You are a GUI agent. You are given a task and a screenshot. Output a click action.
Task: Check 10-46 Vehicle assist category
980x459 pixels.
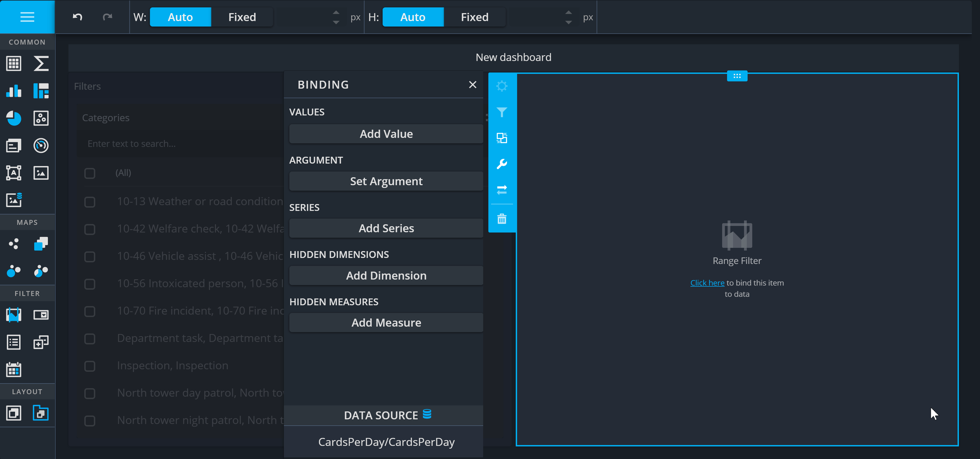90,257
